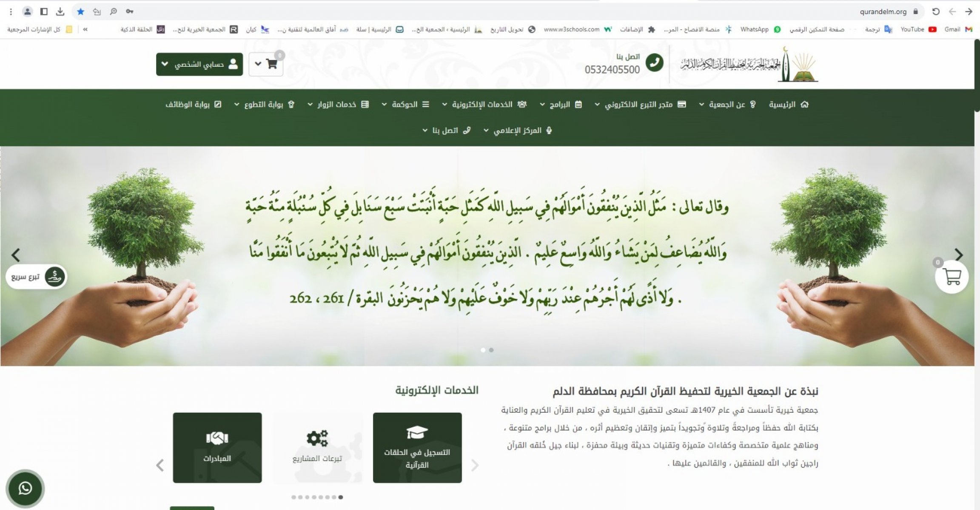980x510 pixels.
Task: Open حسابي الشخصي account dropdown
Action: pos(199,64)
